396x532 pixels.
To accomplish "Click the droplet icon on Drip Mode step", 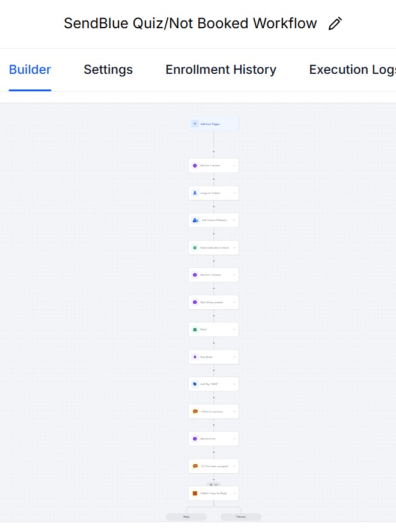I will [195, 357].
